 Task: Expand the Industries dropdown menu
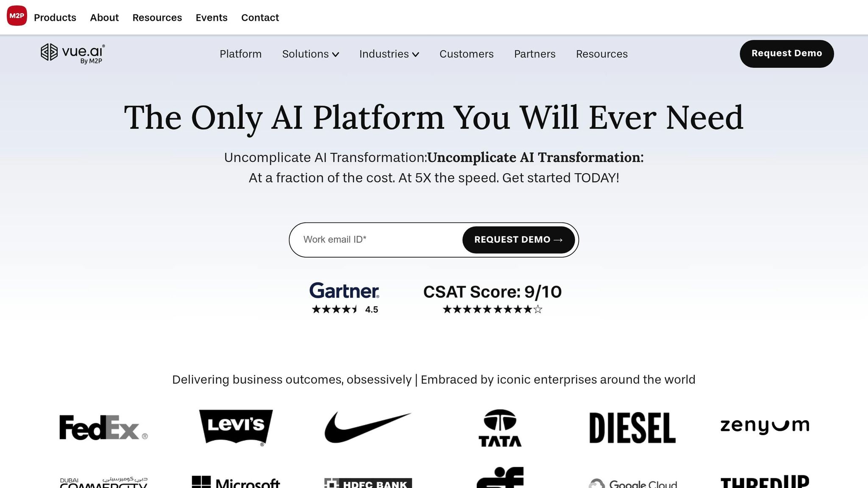click(389, 54)
